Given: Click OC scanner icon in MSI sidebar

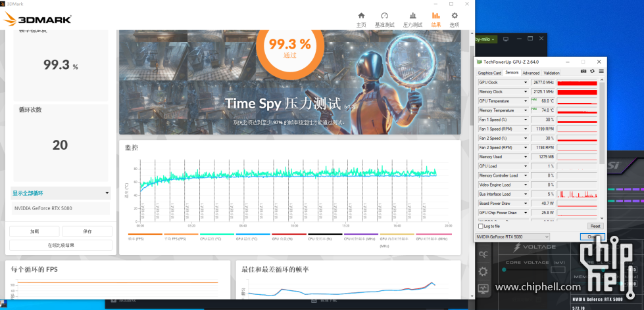Looking at the screenshot, I should (x=483, y=254).
